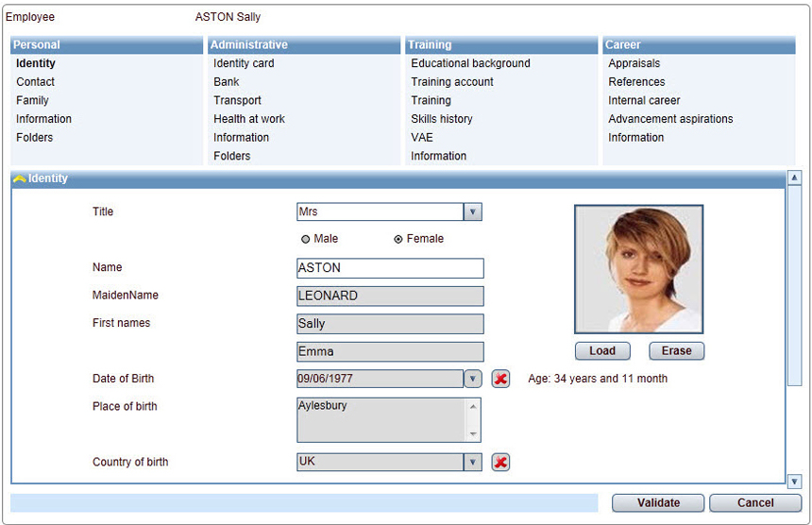Open Folders under Personal
812x525 pixels.
point(35,138)
